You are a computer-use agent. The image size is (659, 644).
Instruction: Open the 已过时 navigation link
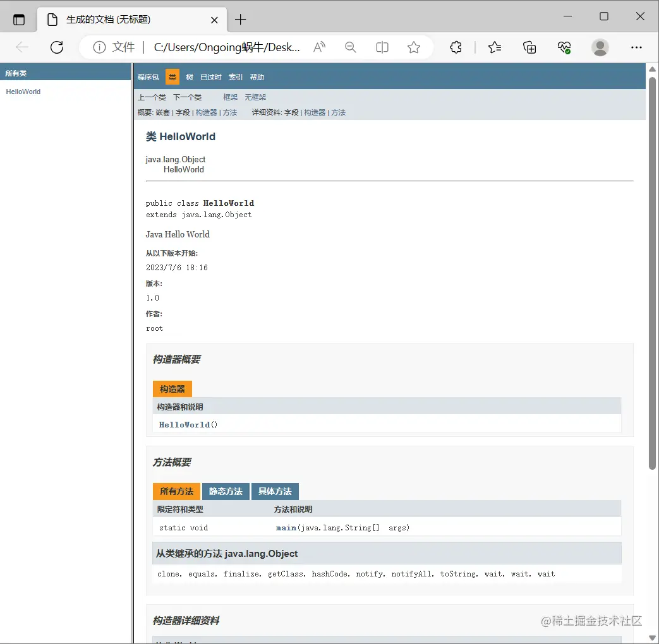[210, 77]
